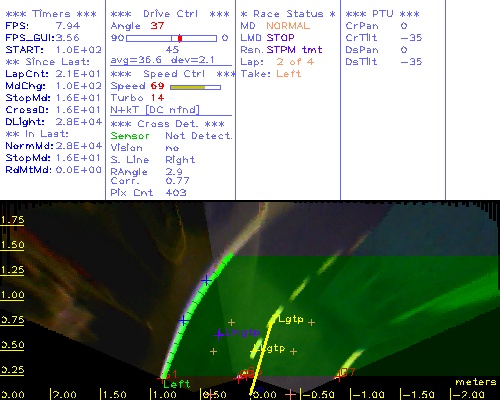This screenshot has height=400, width=500.
Task: Click the 1.75 meter vertical scale label
Action: click(12, 220)
